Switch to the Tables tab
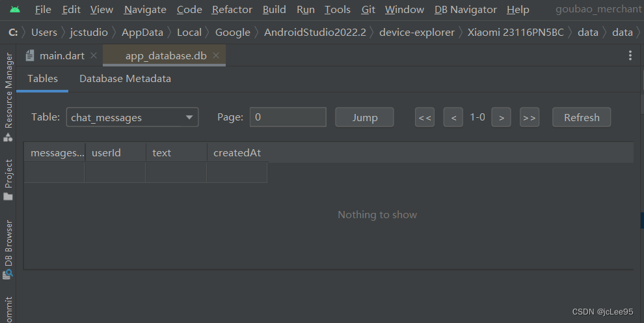 [x=42, y=79]
